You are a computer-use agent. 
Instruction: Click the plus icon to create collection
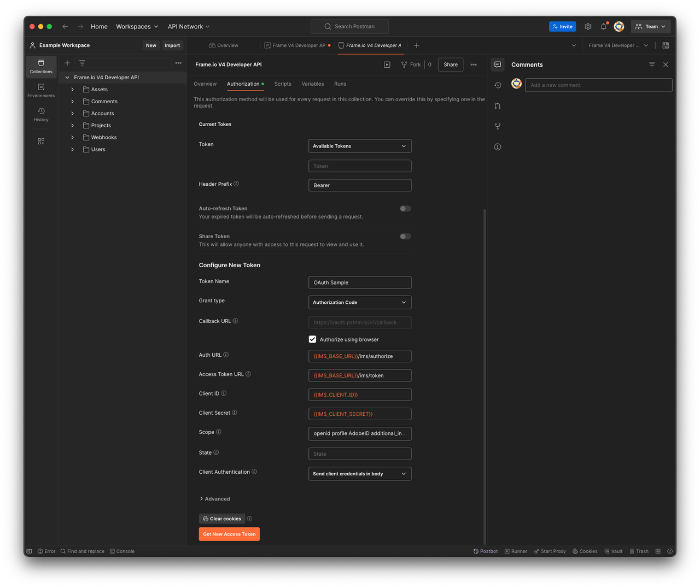coord(67,63)
